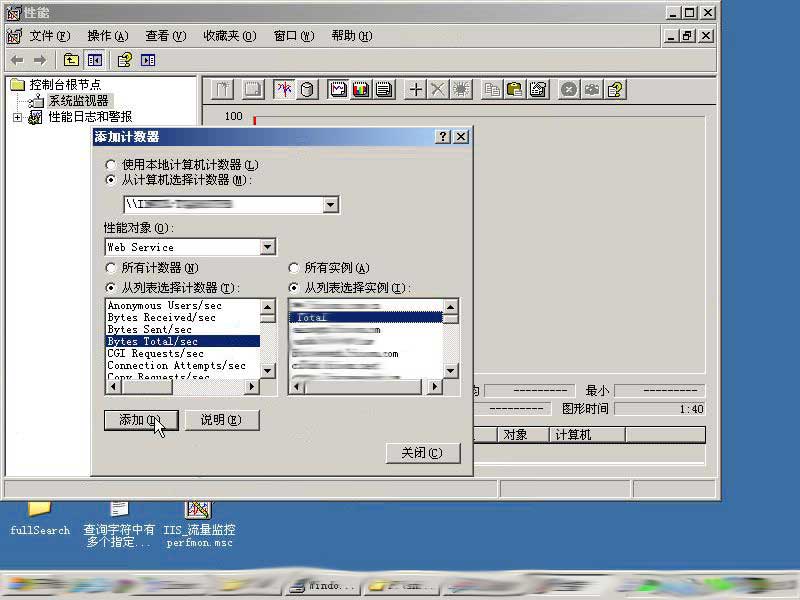
Task: Select 所有实例 radio button
Action: (x=293, y=268)
